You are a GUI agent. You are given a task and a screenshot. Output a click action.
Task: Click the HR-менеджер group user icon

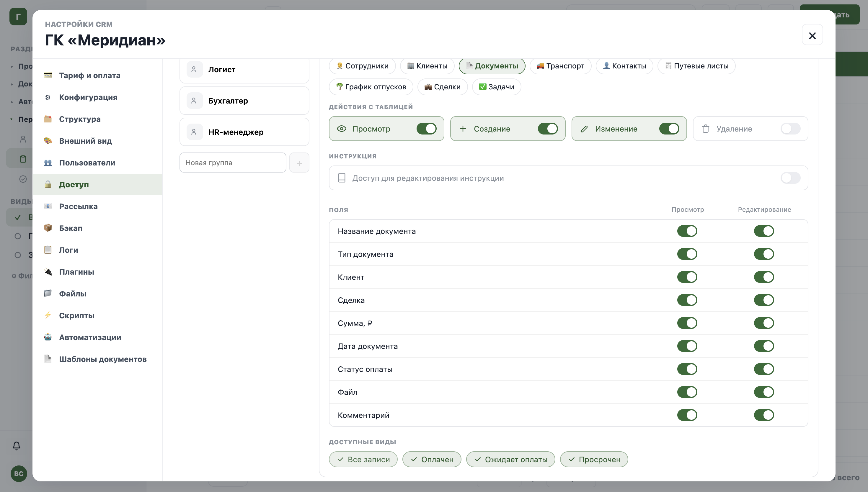(194, 132)
